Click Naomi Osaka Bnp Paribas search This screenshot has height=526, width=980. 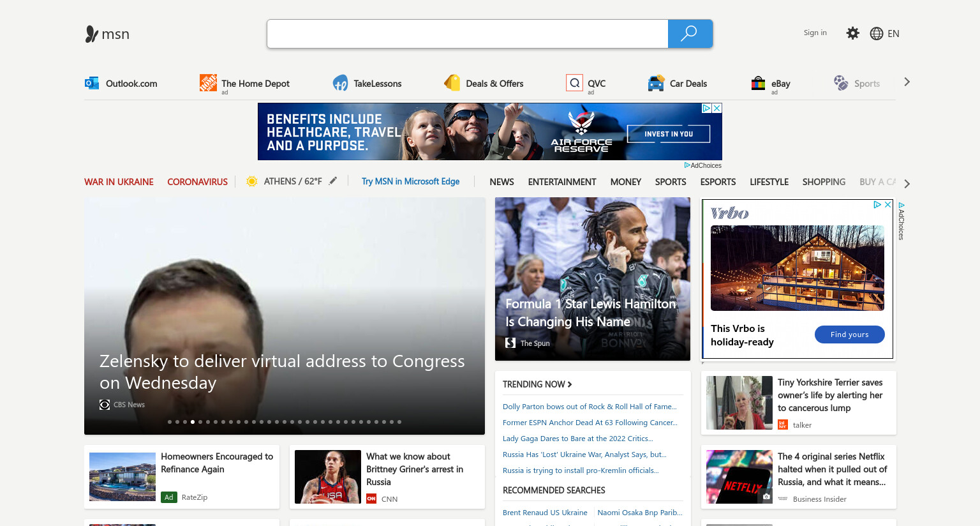[640, 513]
